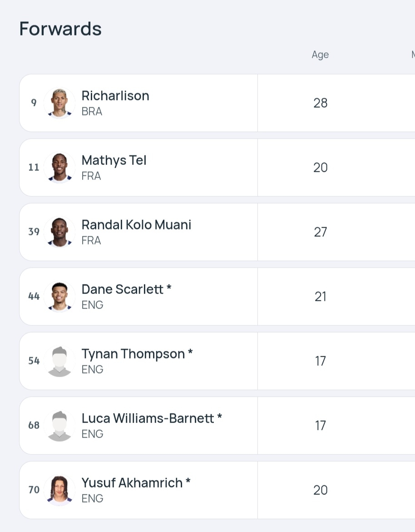Click Richarlison's age value 28

pos(320,103)
